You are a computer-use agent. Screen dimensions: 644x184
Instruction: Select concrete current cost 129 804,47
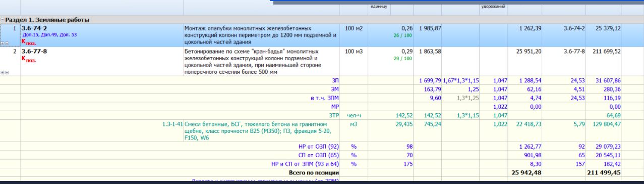click(x=606, y=124)
